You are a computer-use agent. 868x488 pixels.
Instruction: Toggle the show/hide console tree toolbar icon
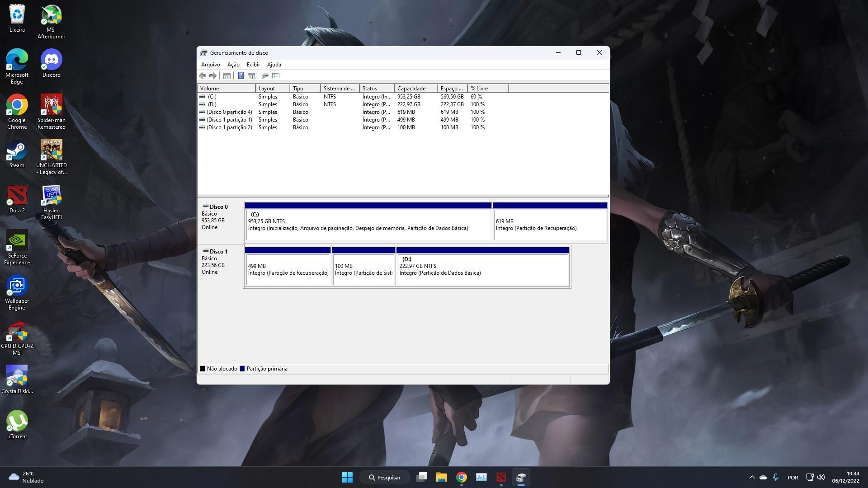pyautogui.click(x=227, y=76)
